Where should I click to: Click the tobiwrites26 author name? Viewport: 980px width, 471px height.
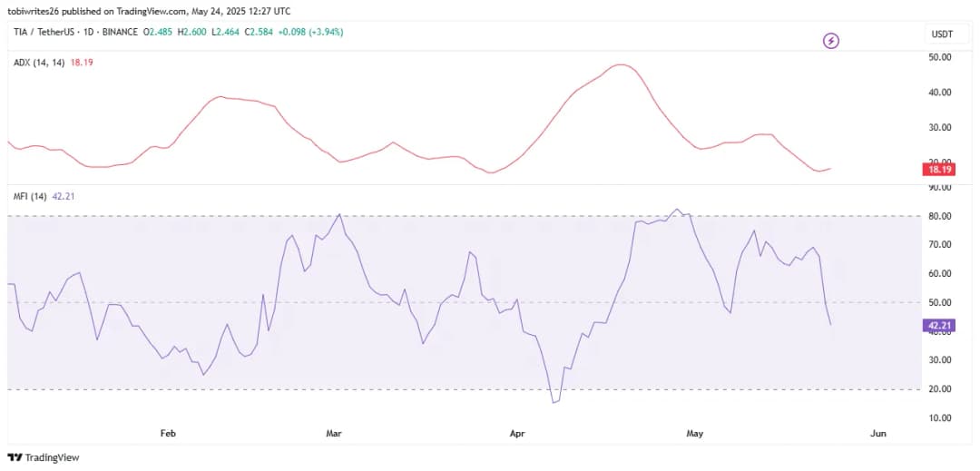(x=37, y=10)
